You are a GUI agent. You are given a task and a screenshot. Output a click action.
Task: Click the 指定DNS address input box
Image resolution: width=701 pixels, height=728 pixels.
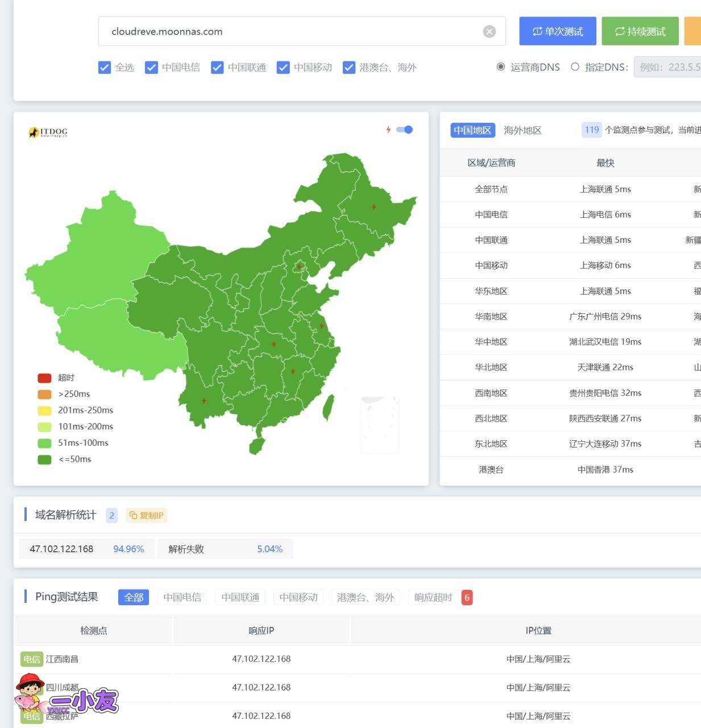pyautogui.click(x=668, y=67)
